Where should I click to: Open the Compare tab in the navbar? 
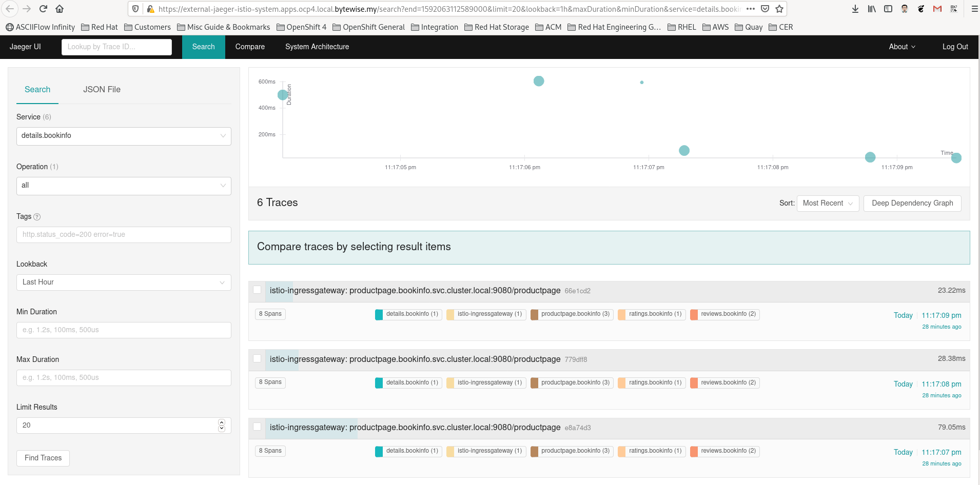(250, 47)
